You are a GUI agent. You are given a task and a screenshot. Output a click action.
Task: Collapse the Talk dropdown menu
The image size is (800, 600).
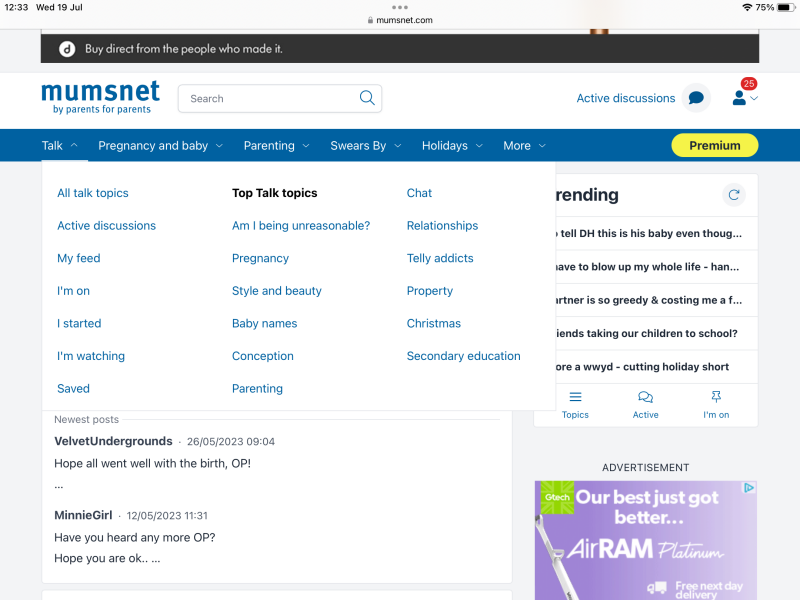[x=60, y=146]
